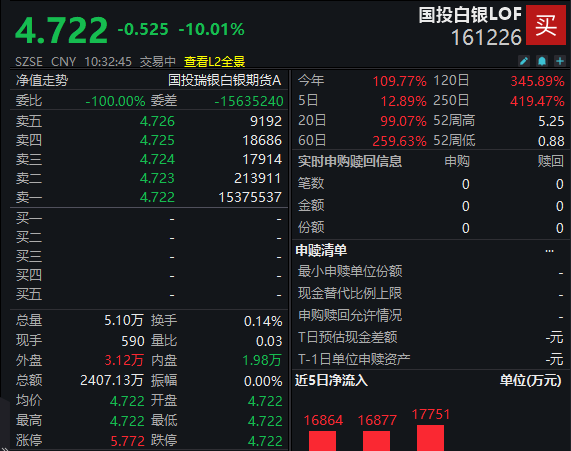This screenshot has height=451, width=571.
Task: Click the pencil edit icon
Action: (524, 61)
